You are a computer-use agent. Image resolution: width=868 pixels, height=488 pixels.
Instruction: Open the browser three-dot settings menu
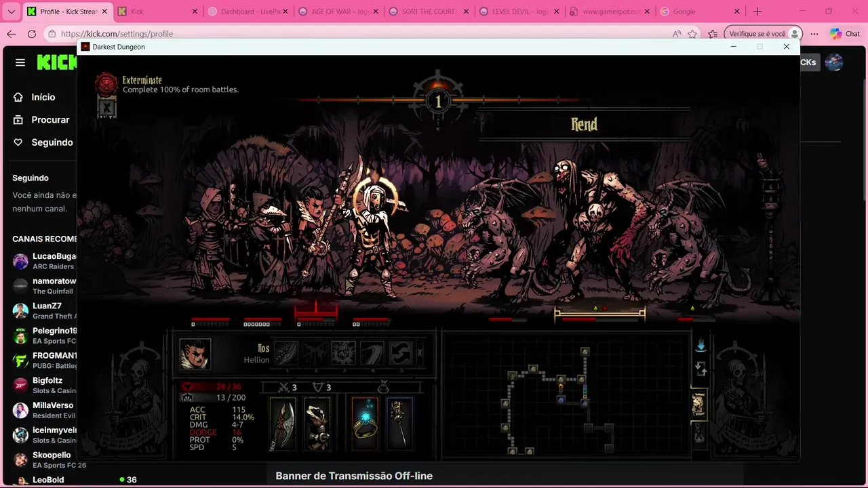[x=814, y=34]
